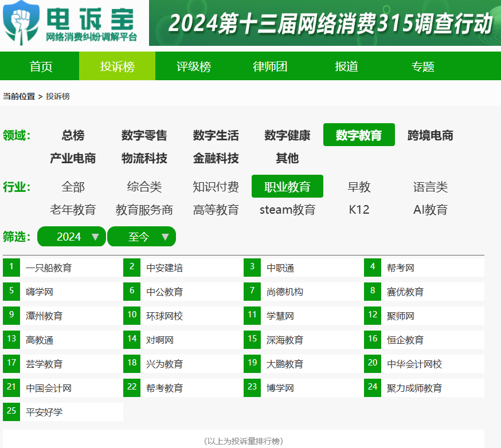Select the 总榜 domain filter
This screenshot has height=448, width=501.
click(x=73, y=135)
